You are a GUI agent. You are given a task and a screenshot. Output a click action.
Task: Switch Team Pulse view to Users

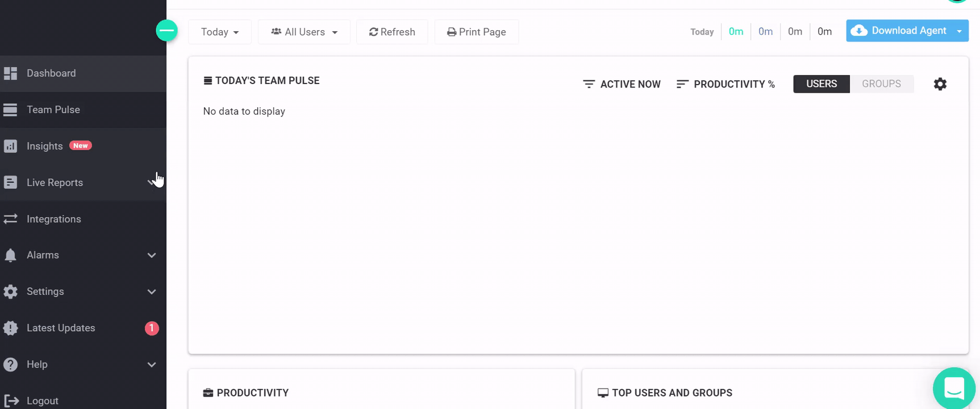pyautogui.click(x=821, y=84)
